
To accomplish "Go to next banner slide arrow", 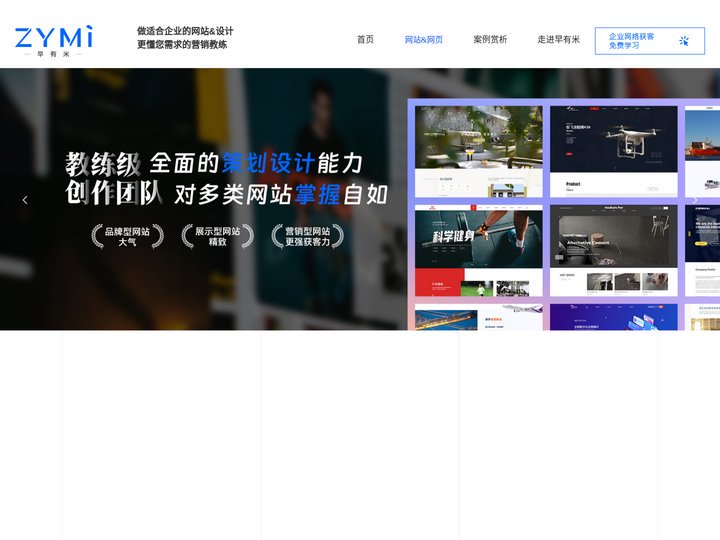I will pos(695,200).
